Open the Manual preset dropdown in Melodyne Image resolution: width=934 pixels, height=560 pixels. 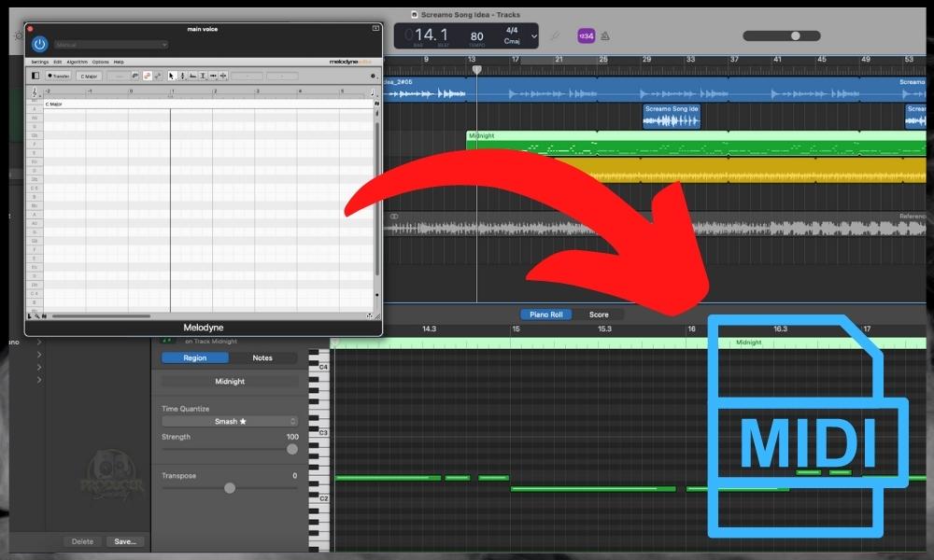click(111, 45)
